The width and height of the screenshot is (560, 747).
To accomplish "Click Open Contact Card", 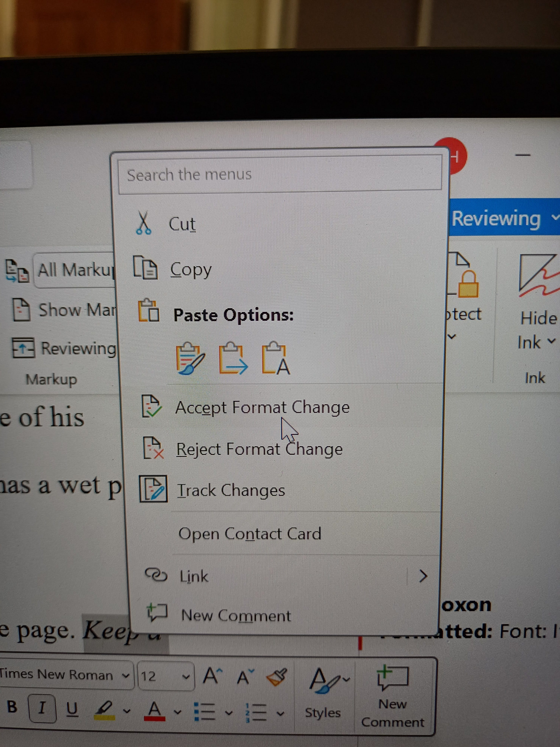I will [250, 534].
